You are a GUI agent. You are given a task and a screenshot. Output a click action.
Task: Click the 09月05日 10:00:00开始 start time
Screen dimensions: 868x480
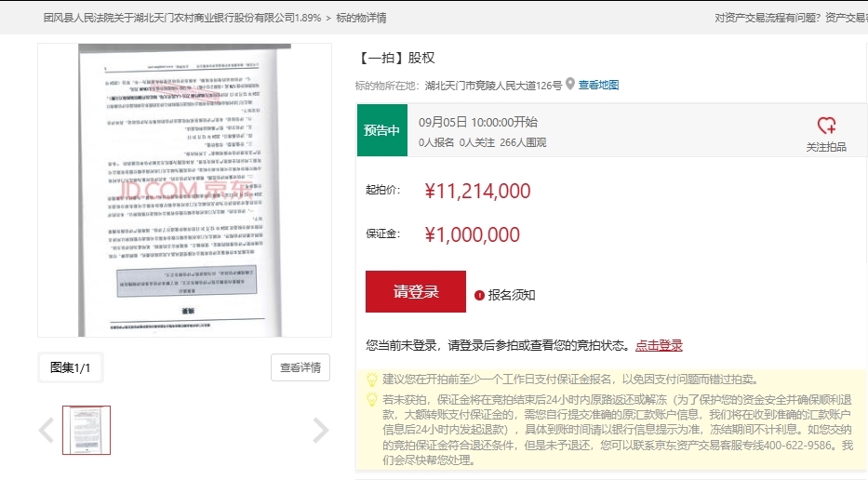pos(478,123)
